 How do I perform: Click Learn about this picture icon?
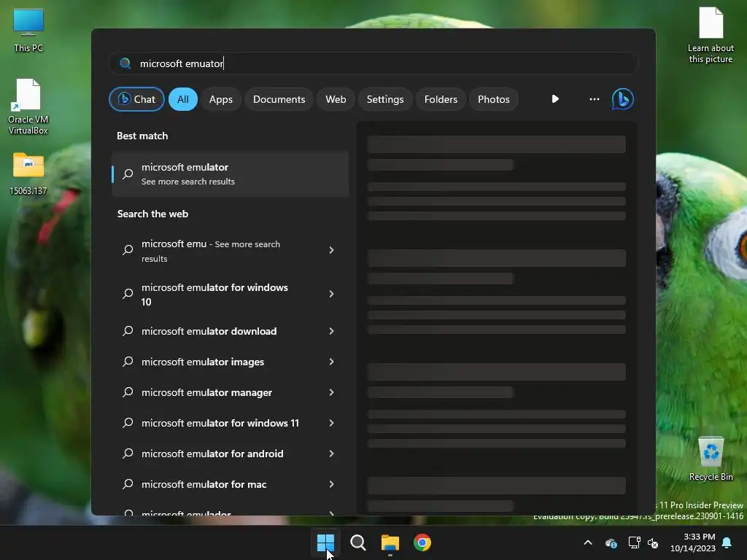click(711, 35)
